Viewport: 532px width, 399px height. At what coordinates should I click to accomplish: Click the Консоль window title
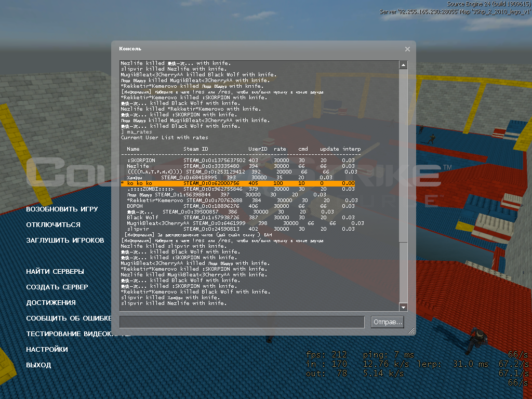tap(130, 49)
